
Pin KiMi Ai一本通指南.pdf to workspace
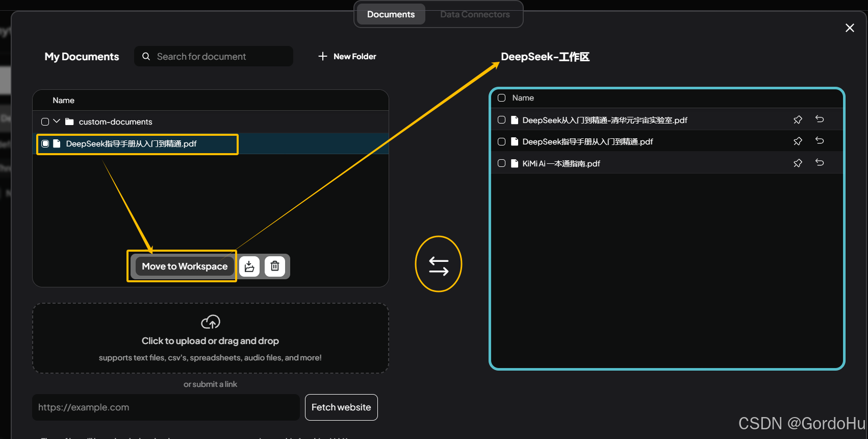798,163
